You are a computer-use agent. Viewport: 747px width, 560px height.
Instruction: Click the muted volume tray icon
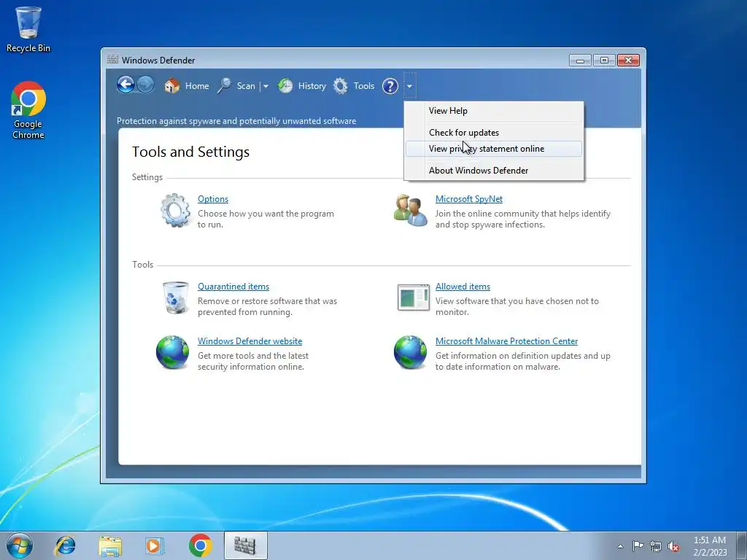coord(673,546)
